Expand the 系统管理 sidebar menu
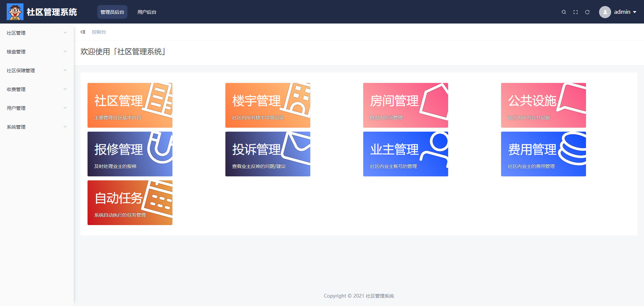Image resolution: width=644 pixels, height=306 pixels. (x=37, y=127)
